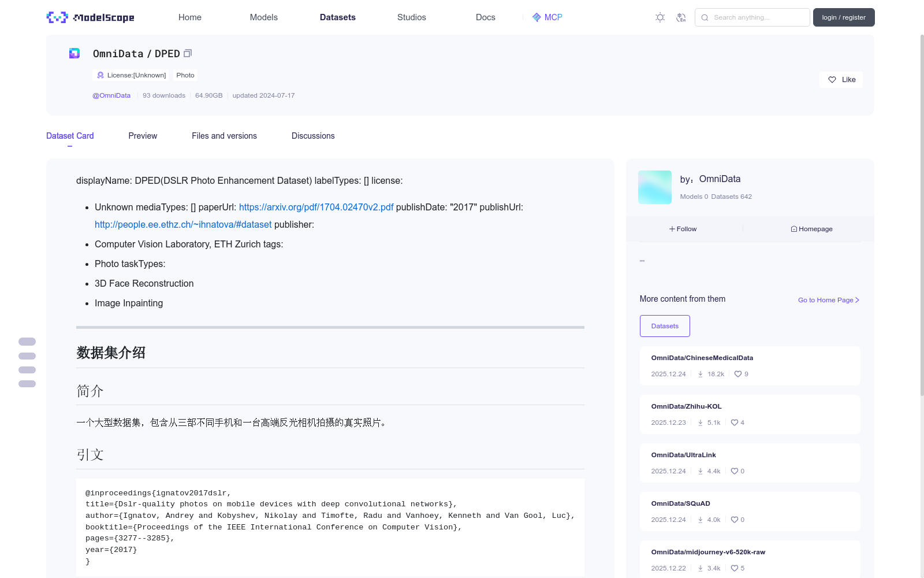
Task: Click the download icon on SQuAD card
Action: coord(701,520)
